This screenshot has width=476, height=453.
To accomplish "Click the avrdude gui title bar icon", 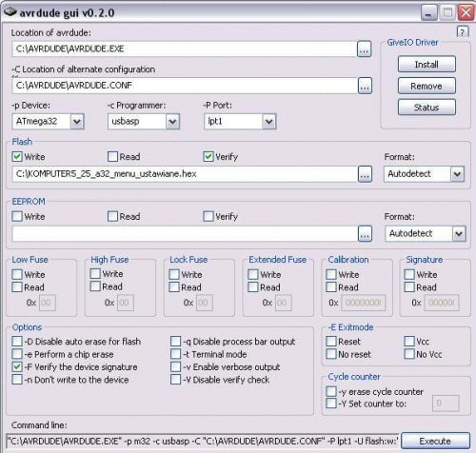I will [x=10, y=12].
